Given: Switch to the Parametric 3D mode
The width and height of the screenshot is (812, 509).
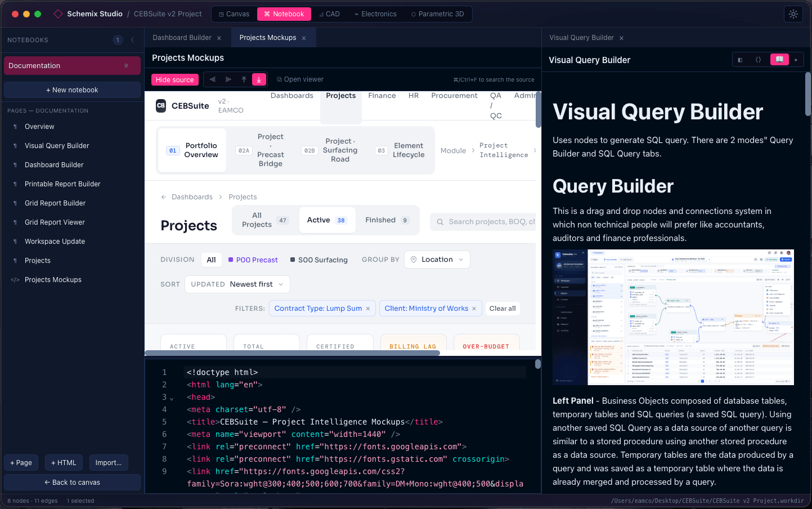Looking at the screenshot, I should 437,14.
